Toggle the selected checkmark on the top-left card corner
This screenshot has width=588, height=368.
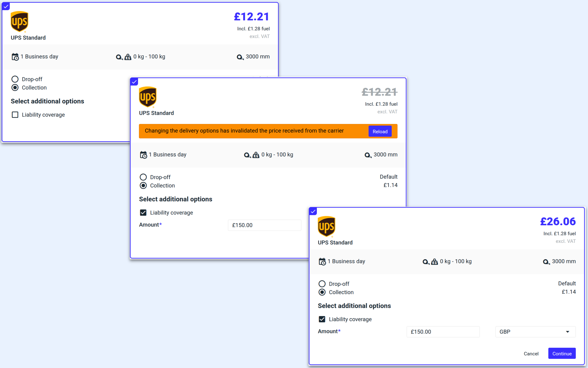(6, 6)
